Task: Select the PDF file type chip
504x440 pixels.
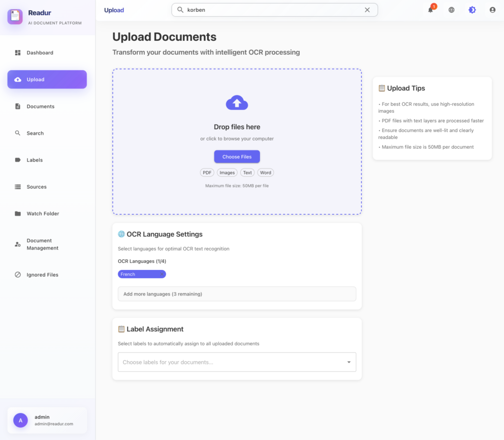Action: (x=207, y=172)
